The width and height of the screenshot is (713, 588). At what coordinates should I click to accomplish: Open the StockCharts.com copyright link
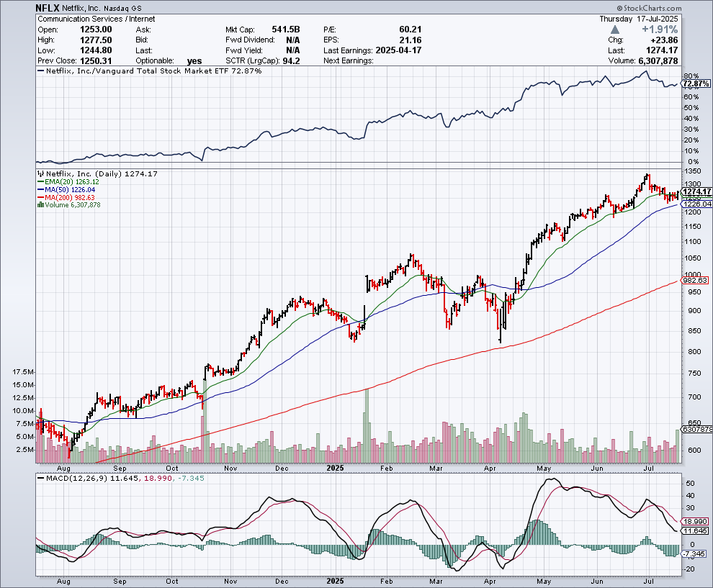tap(649, 8)
